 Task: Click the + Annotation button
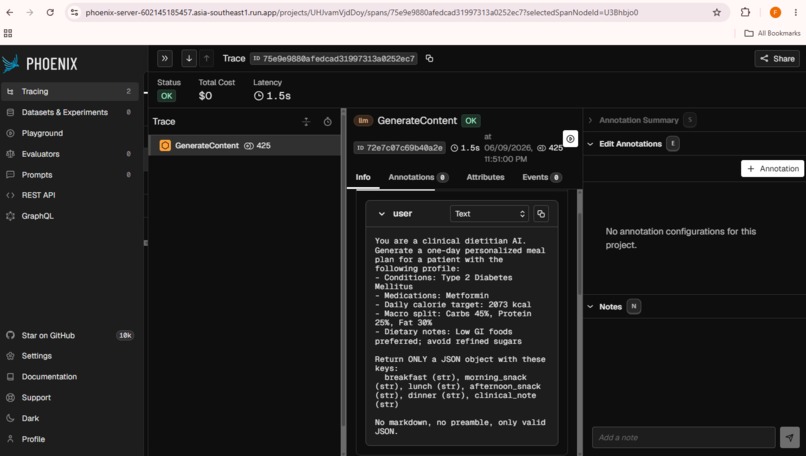point(772,169)
